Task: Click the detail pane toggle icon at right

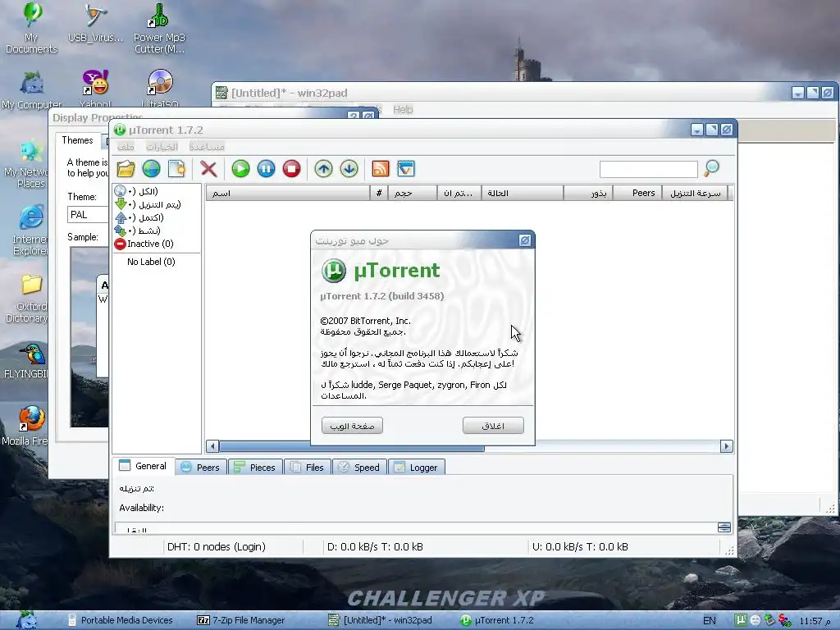Action: 724,527
